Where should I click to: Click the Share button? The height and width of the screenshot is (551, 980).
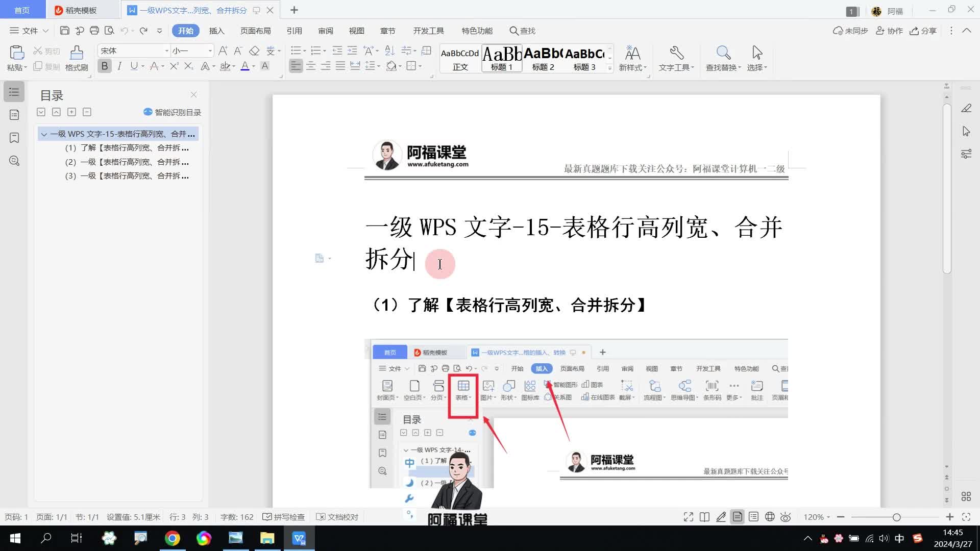coord(923,31)
